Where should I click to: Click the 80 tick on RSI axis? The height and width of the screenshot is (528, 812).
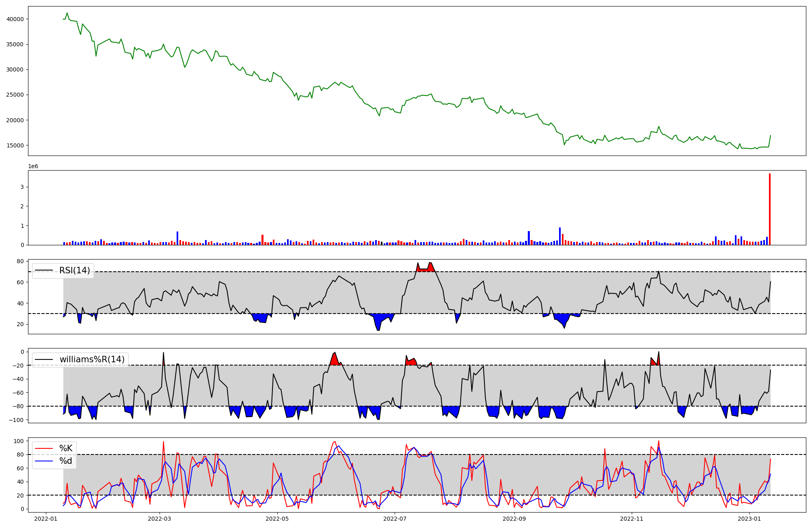coord(20,261)
